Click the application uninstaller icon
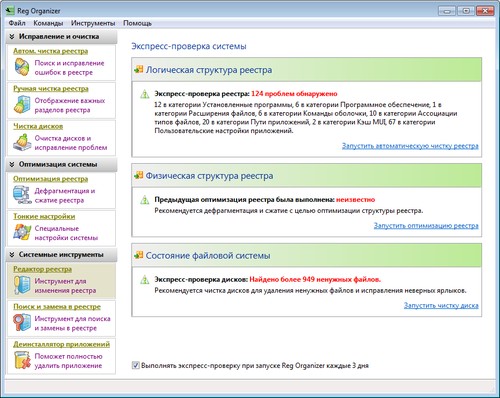Image resolution: width=500 pixels, height=398 pixels. [x=22, y=360]
